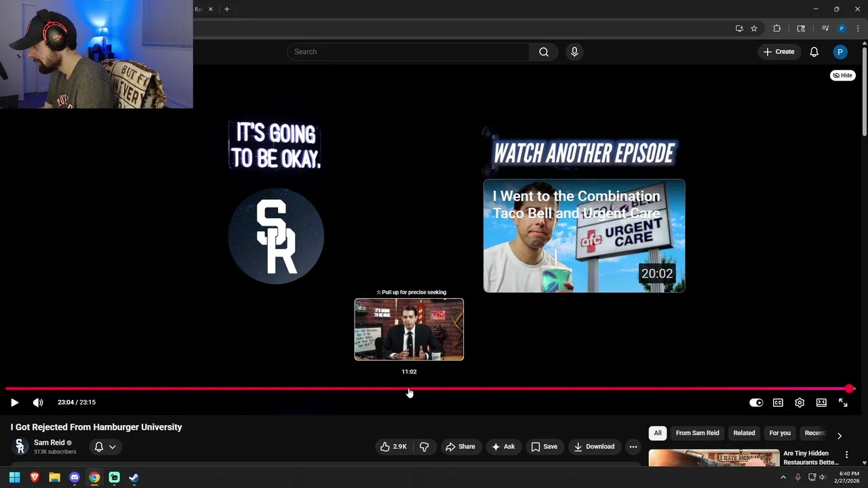Seek the progress bar near 11:02
The image size is (868, 488).
click(x=409, y=389)
